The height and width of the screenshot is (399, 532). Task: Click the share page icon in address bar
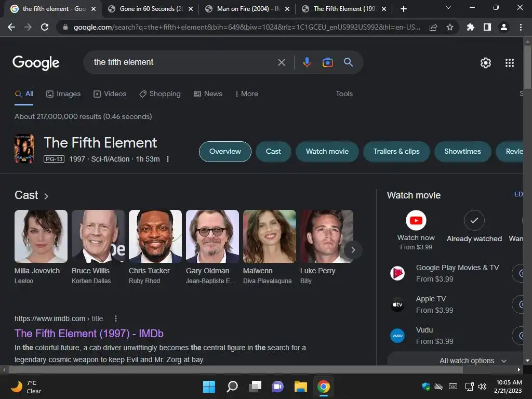[x=433, y=27]
